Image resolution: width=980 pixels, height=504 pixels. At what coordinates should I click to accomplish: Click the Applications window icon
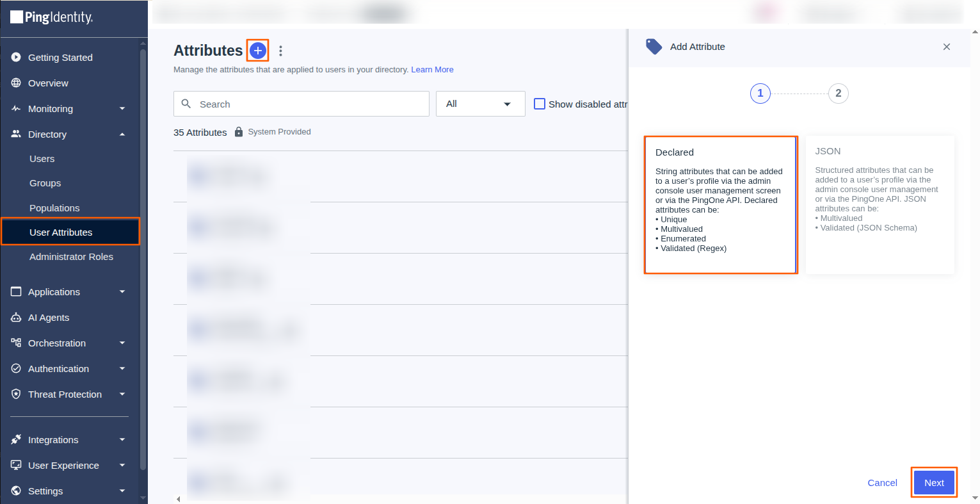click(16, 292)
